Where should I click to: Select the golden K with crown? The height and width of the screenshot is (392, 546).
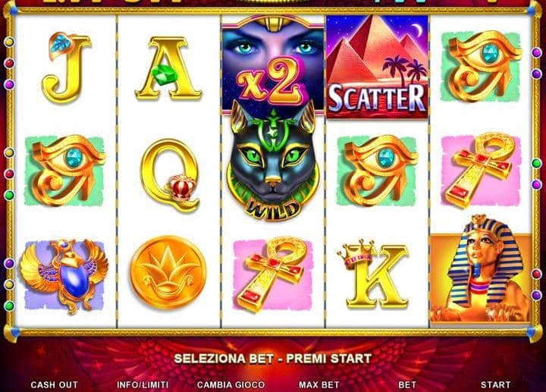[374, 274]
